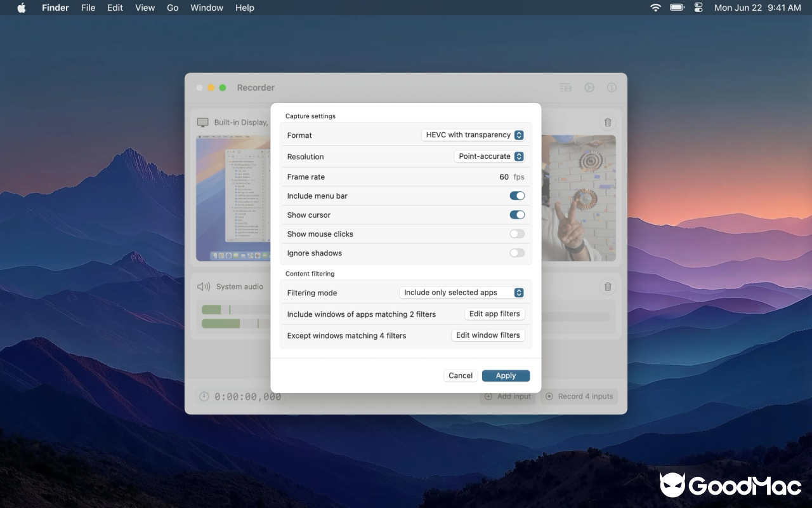The height and width of the screenshot is (508, 812).
Task: Click the Record 4 inputs button
Action: tap(579, 396)
